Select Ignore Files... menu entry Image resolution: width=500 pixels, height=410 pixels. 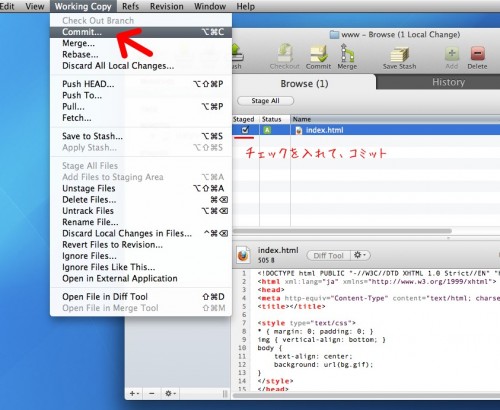click(x=141, y=256)
